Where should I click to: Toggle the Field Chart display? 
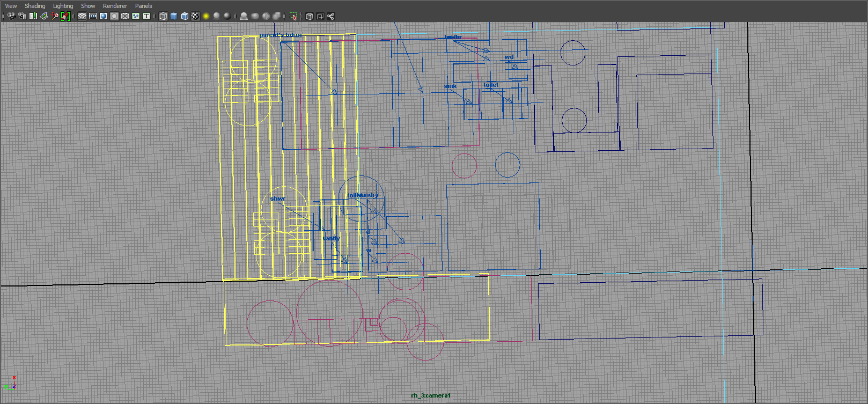click(125, 16)
